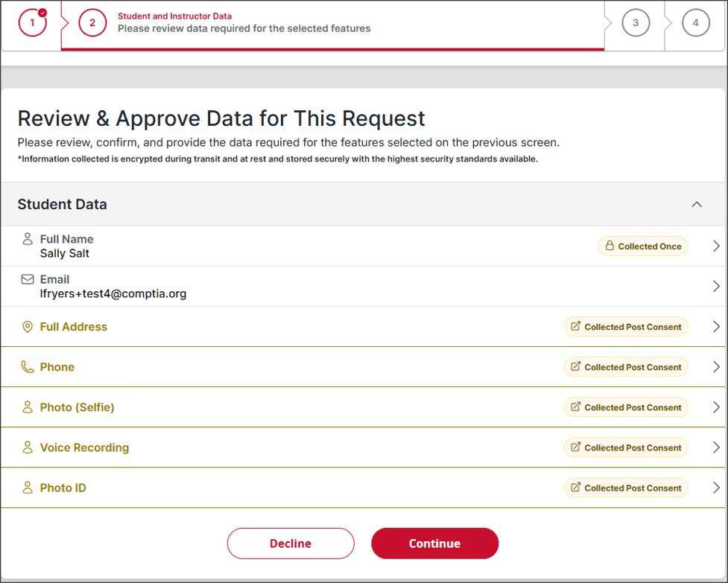Click the edit icon in Full Address badge
Screen dimensions: 728x583
click(576, 326)
